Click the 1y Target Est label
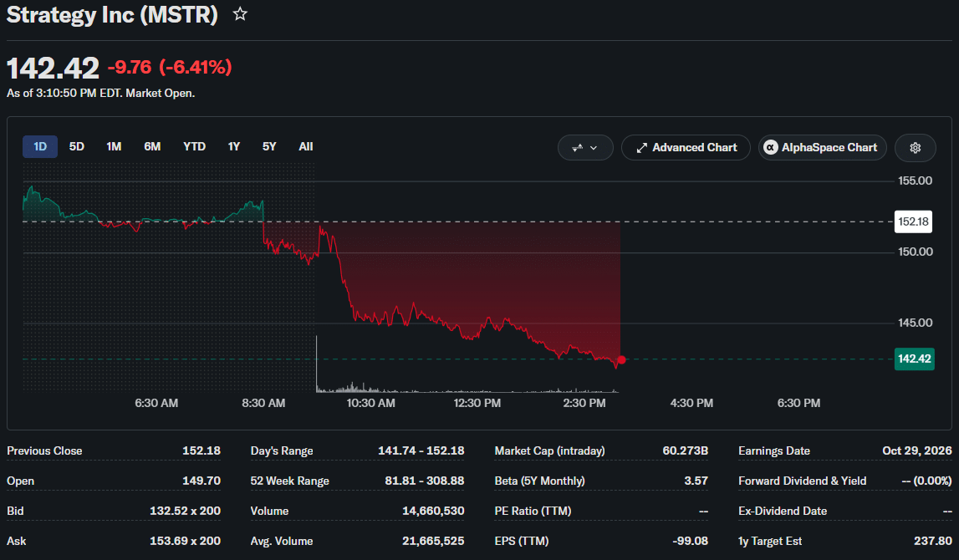959x560 pixels. tap(769, 541)
